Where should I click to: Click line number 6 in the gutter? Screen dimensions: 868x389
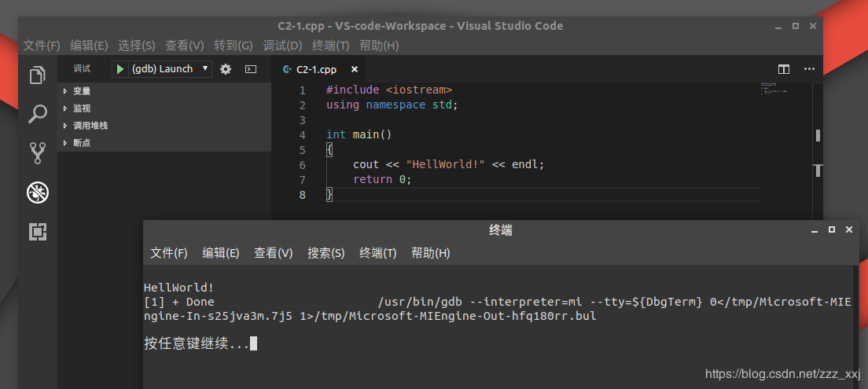click(x=302, y=165)
